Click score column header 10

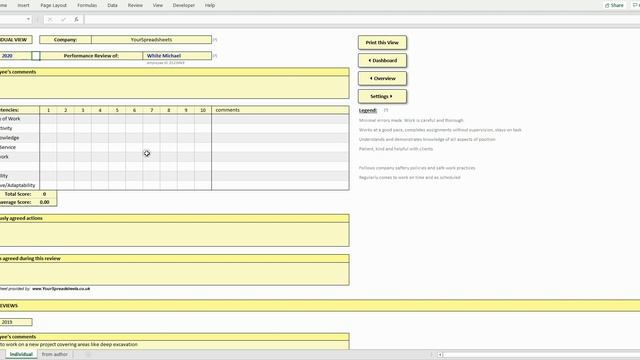[203, 110]
